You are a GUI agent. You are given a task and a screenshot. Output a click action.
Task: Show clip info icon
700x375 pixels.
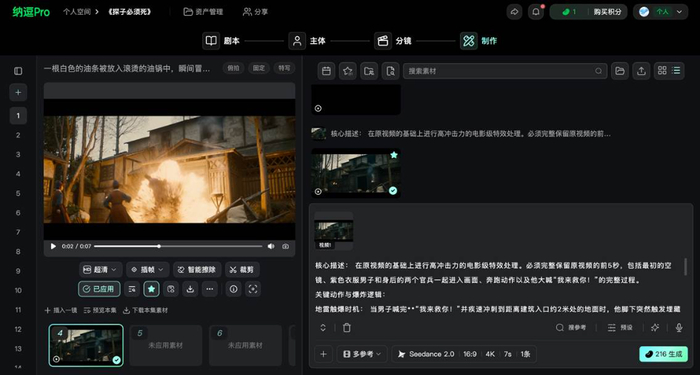click(233, 289)
